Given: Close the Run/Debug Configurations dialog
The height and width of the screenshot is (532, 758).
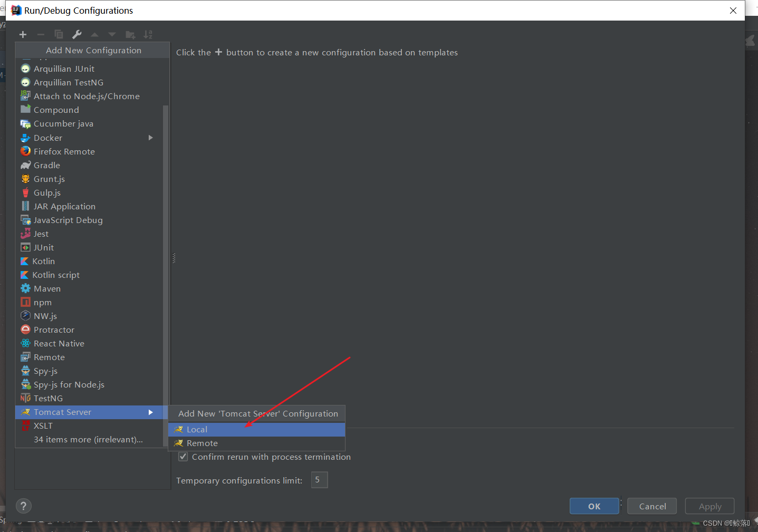Looking at the screenshot, I should click(733, 11).
